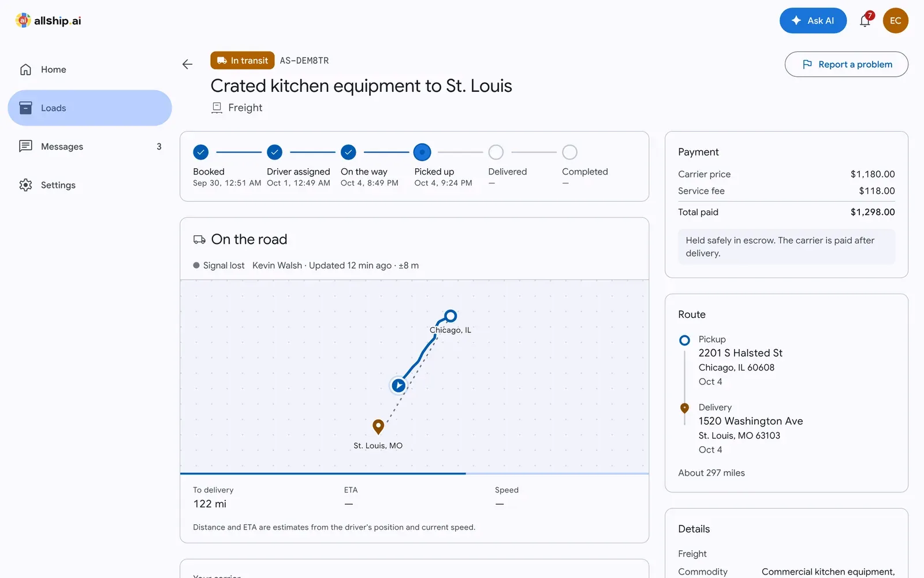Open Messages in the sidebar
This screenshot has height=578, width=924.
coord(90,147)
